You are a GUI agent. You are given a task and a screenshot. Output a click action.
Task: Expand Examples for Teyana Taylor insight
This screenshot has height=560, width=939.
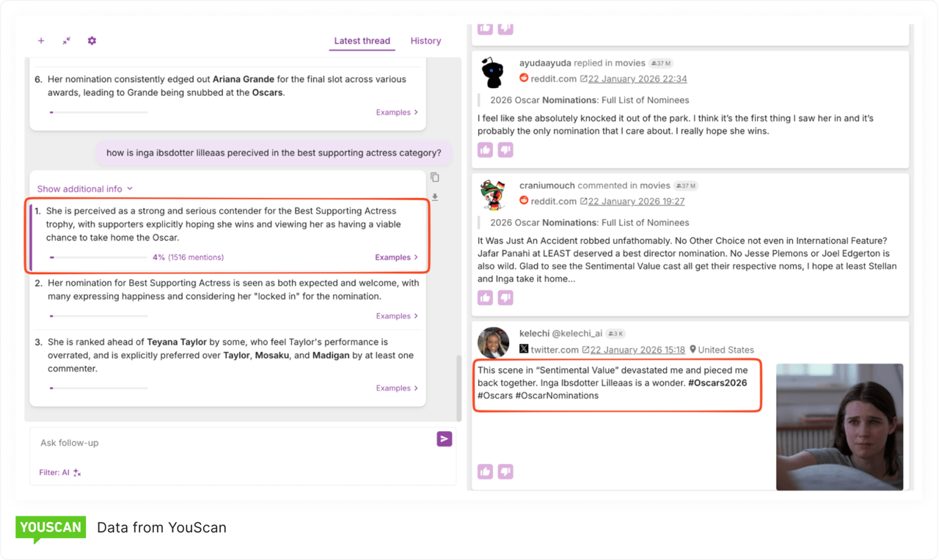click(x=397, y=388)
